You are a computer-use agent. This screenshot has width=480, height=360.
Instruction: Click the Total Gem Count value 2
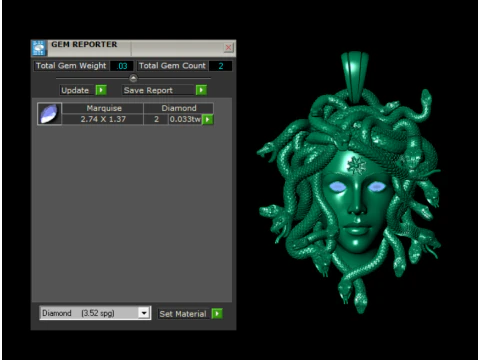click(x=220, y=66)
